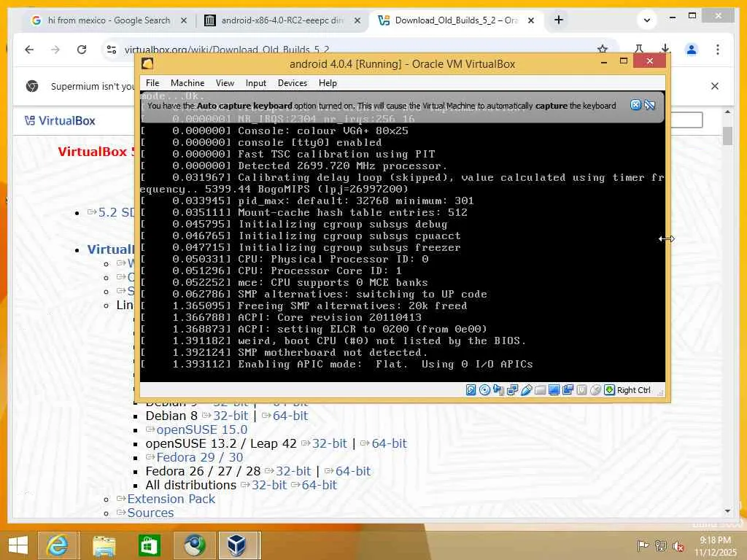Click the don't-show-again icon on keyboard notification

[650, 105]
